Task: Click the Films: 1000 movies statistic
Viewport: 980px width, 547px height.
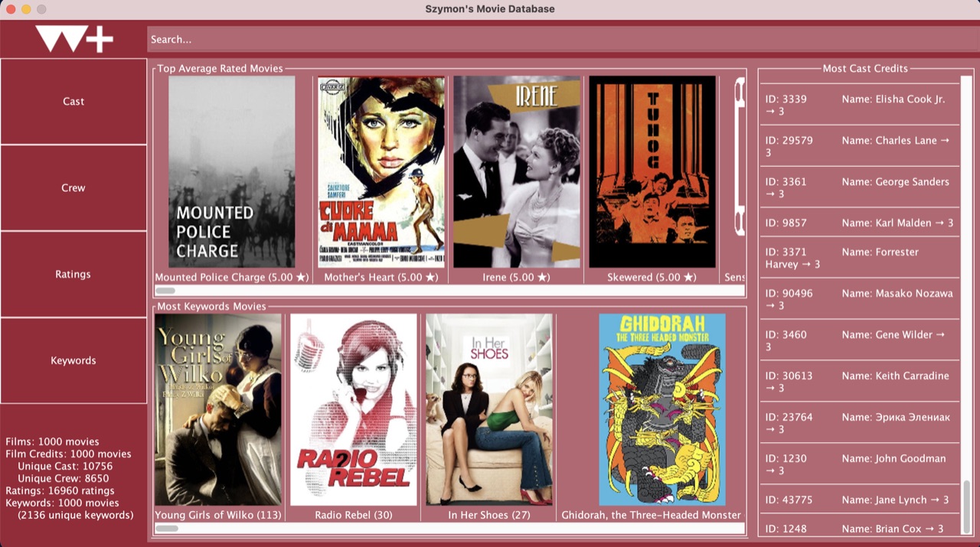Action: pyautogui.click(x=52, y=441)
